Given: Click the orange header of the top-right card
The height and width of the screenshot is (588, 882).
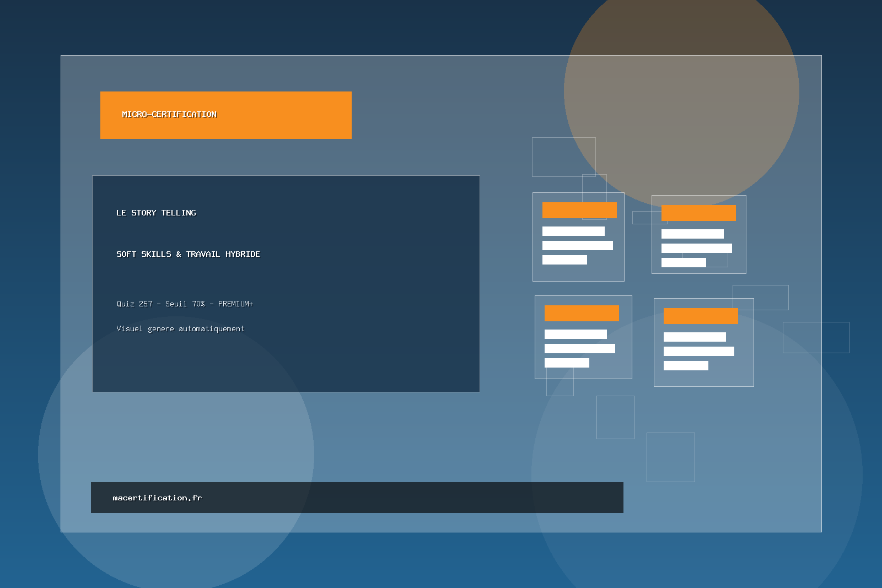Looking at the screenshot, I should (698, 213).
